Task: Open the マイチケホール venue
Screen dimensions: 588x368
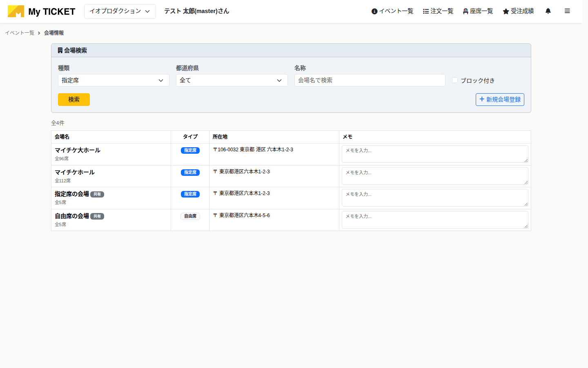Action: point(75,172)
